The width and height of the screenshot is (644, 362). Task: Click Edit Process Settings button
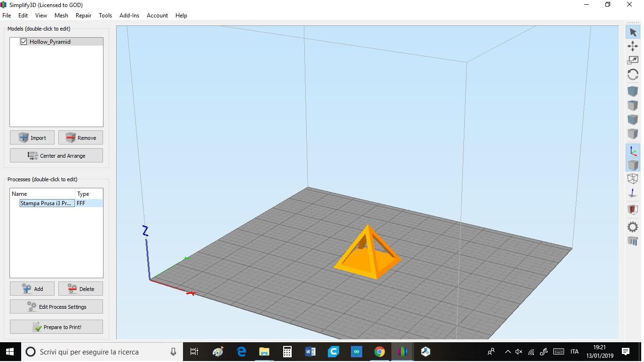(x=56, y=307)
